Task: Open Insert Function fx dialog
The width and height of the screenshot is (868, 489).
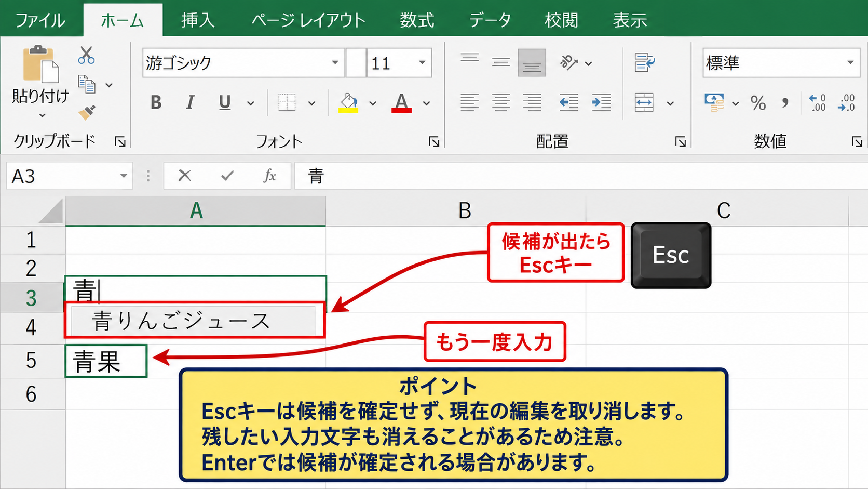Action: pos(269,176)
